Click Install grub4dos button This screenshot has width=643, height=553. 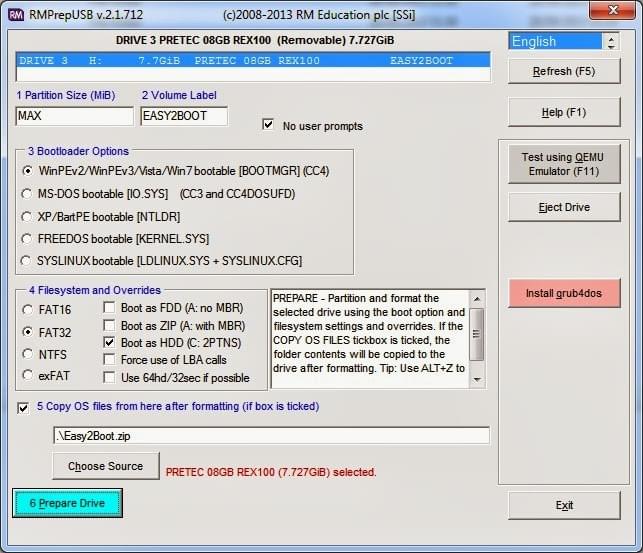pyautogui.click(x=564, y=293)
